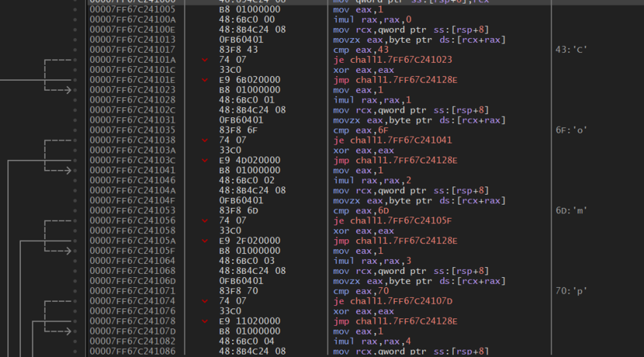
Task: Click jump arrow icon beside E9 4D020000 bytes
Action: [205, 160]
